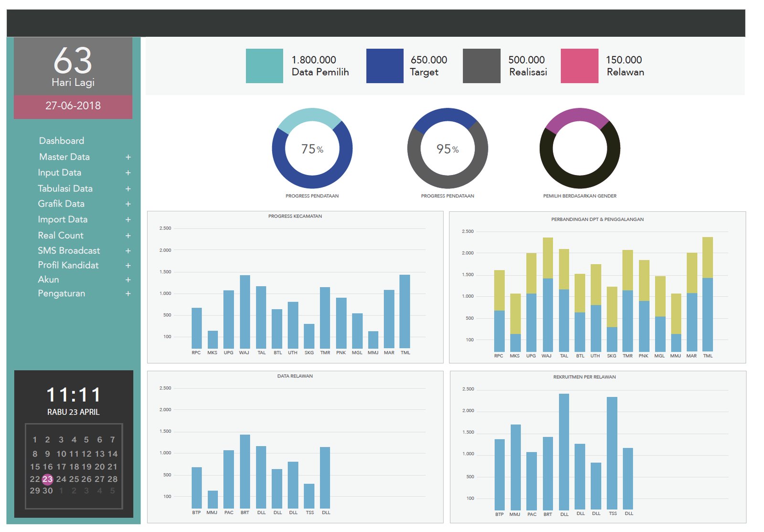This screenshot has width=764, height=532.
Task: Click the gender donut chart
Action: [580, 148]
